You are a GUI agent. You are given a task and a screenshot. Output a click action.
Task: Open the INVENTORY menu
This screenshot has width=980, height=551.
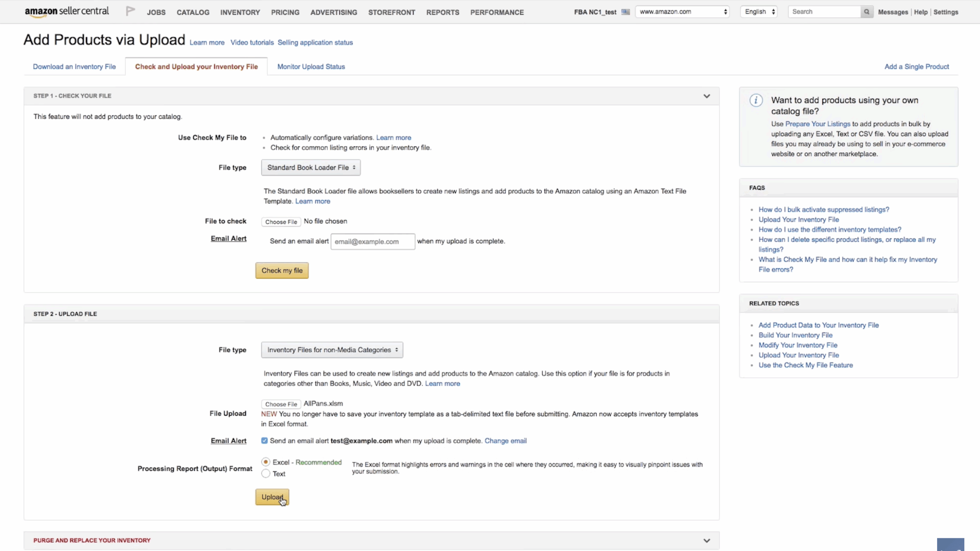pos(240,12)
